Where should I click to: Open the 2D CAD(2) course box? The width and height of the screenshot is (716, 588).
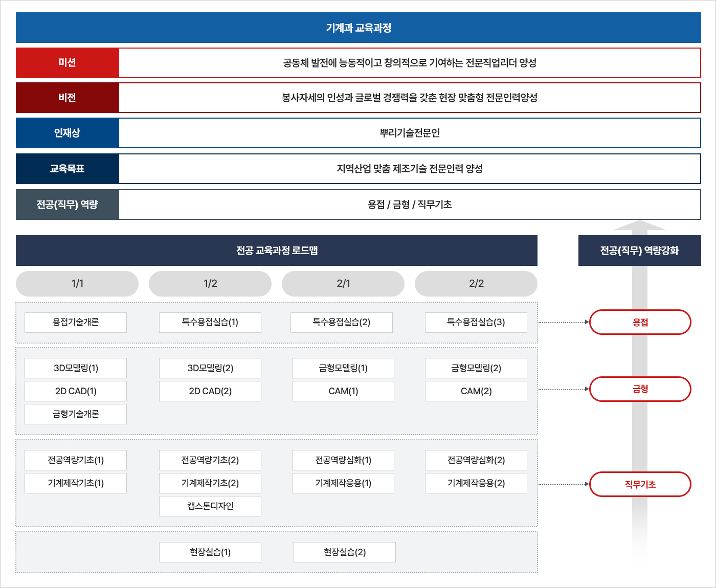point(210,391)
